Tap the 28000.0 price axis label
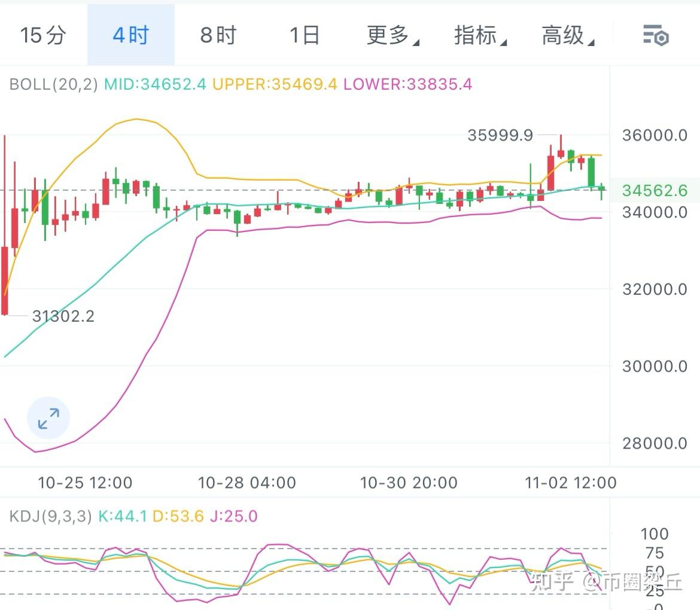The image size is (700, 610). coord(655,443)
